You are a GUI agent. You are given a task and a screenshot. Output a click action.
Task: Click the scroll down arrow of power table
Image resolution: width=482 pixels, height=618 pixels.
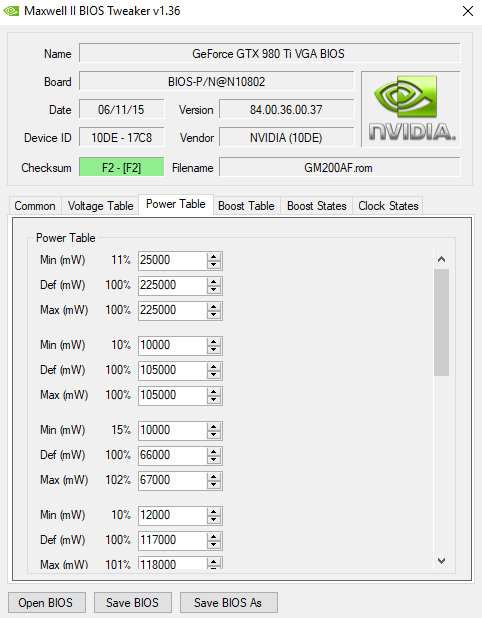[441, 560]
